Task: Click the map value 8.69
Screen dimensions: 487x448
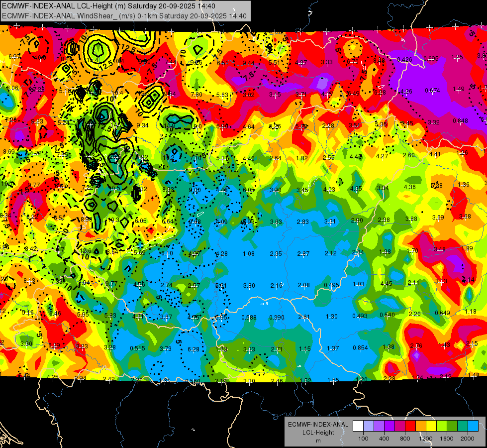Action: [9, 152]
